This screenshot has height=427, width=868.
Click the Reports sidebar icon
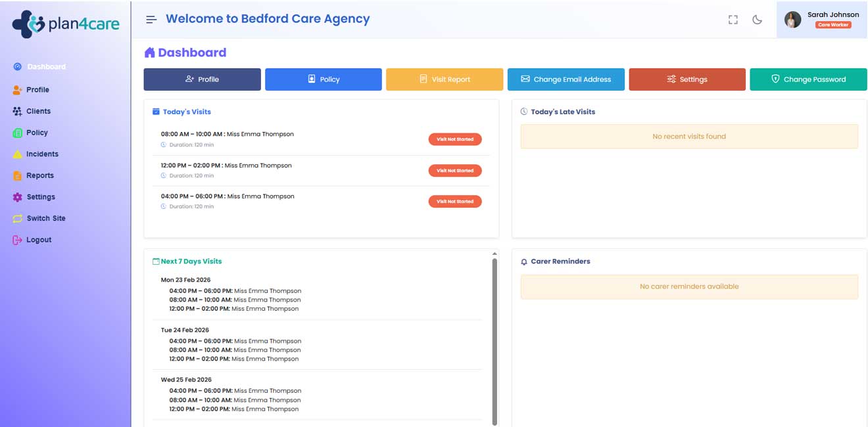[x=18, y=176]
